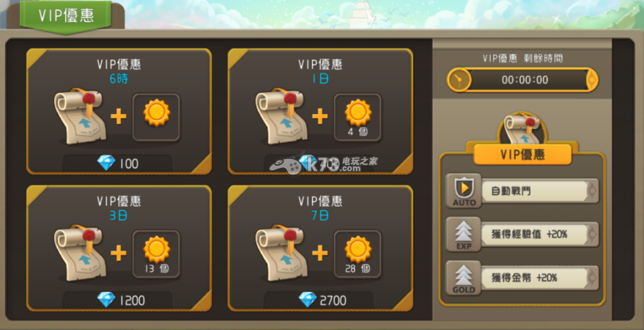
Task: Select the 1日 VIP優惠 package card
Action: [x=320, y=111]
